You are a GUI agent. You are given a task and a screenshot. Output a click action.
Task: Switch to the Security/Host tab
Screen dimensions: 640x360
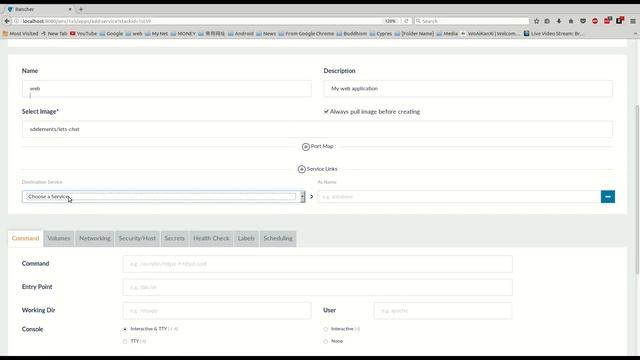point(137,238)
